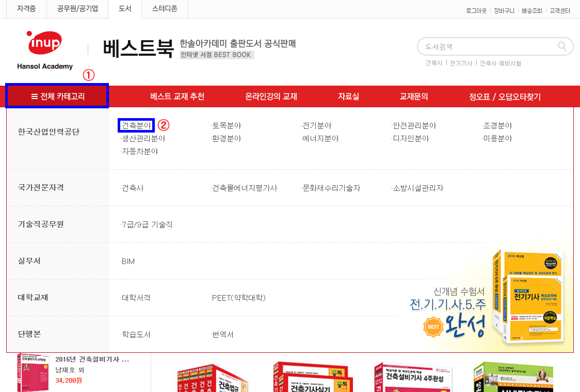Switch to the 스터디존 tab
580x392 pixels.
pos(165,8)
